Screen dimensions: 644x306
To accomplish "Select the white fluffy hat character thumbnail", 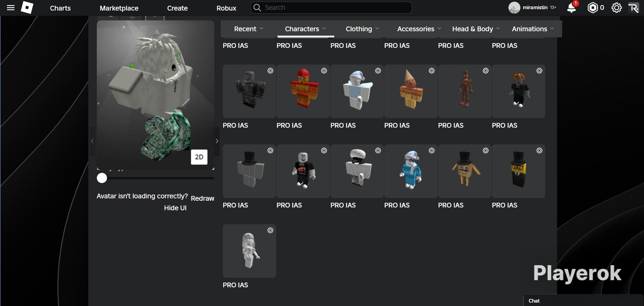I will pos(357,171).
